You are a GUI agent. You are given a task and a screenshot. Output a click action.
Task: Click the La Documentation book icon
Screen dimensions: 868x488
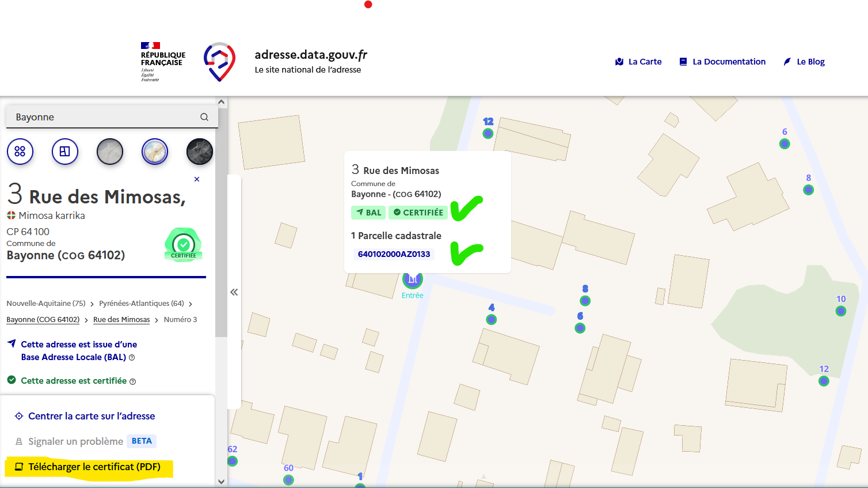(x=683, y=62)
